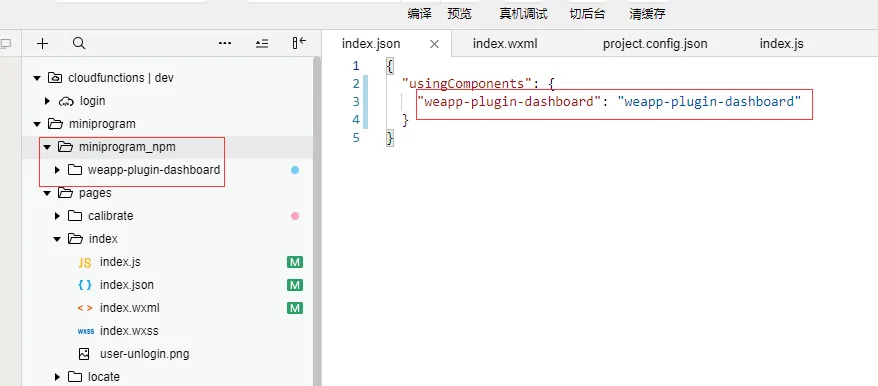Click the "usingComponents" key in editor

(x=466, y=83)
